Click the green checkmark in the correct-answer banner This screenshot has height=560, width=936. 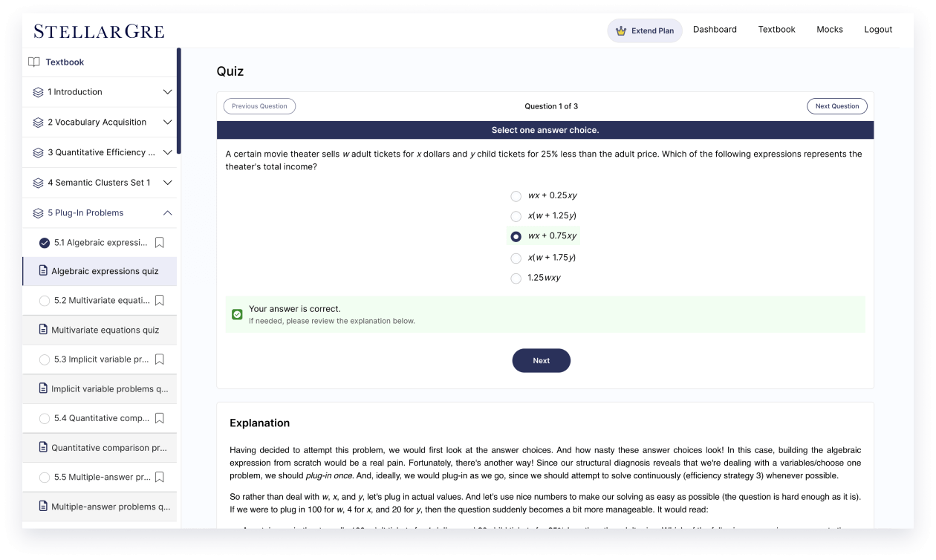[237, 314]
